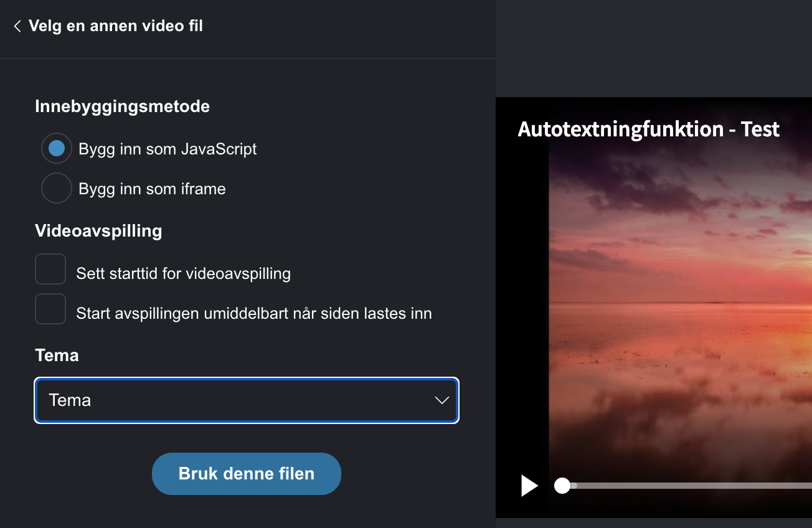The image size is (812, 528).
Task: Click the Bygg inn som JavaScript label text
Action: click(168, 149)
